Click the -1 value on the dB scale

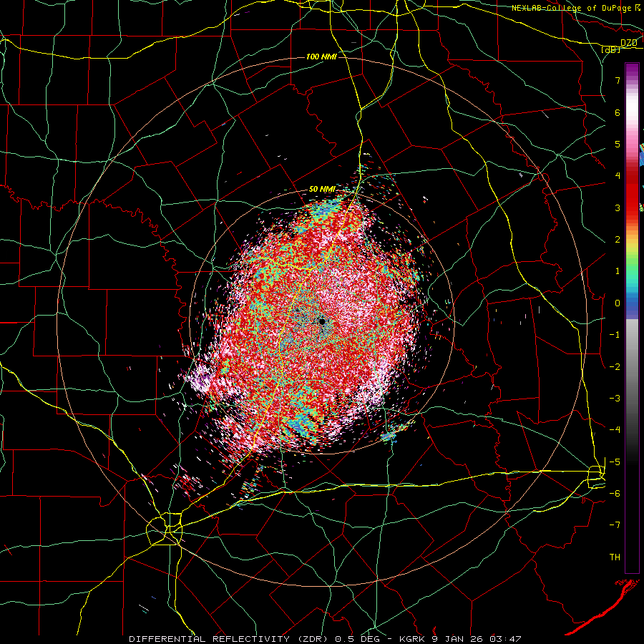pos(615,335)
